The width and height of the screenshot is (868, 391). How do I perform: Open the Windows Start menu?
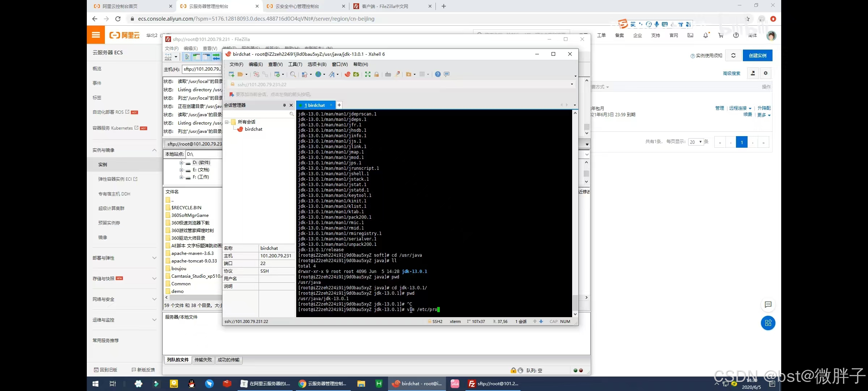coord(95,384)
